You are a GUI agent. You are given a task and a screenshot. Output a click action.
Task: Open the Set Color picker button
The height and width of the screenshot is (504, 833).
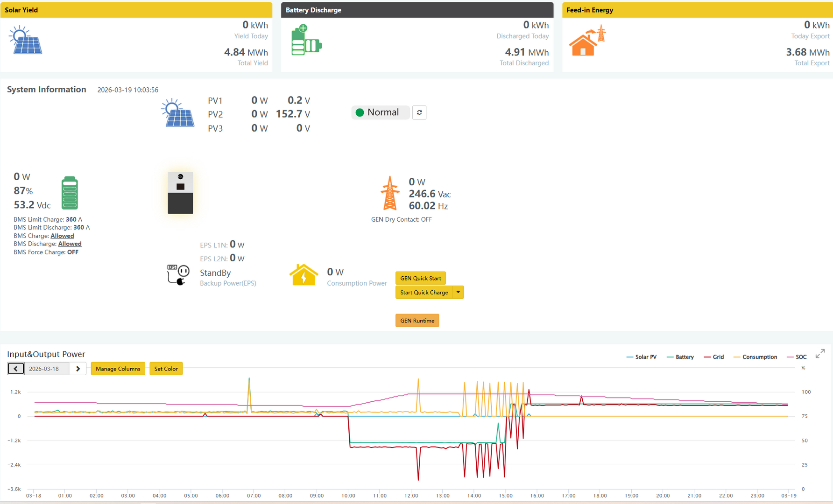[x=166, y=369]
